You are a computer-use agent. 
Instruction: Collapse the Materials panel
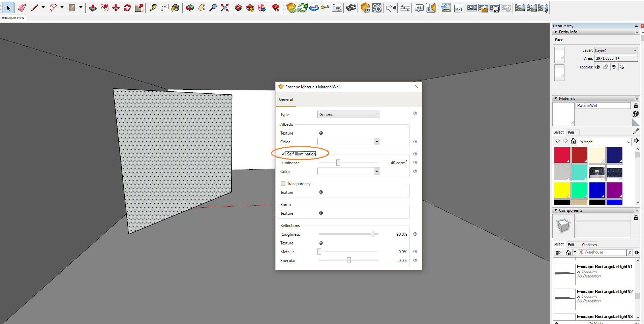556,98
